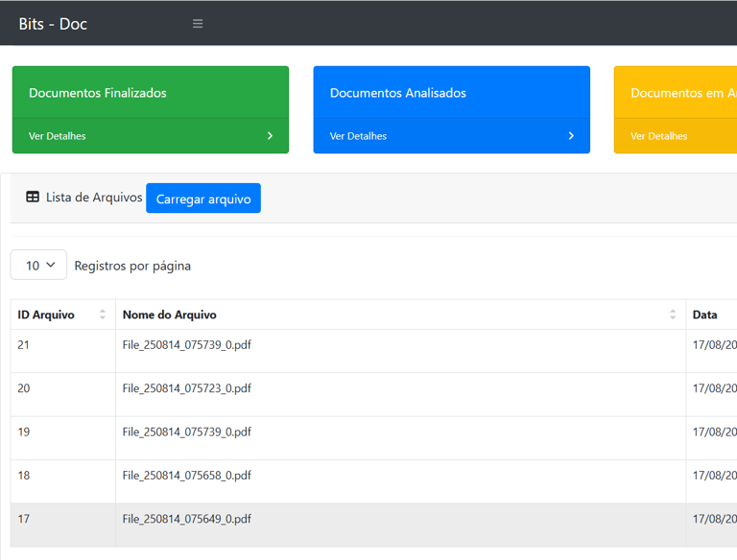The width and height of the screenshot is (737, 560).
Task: Select the highlighted row with ID 17
Action: coord(24,519)
